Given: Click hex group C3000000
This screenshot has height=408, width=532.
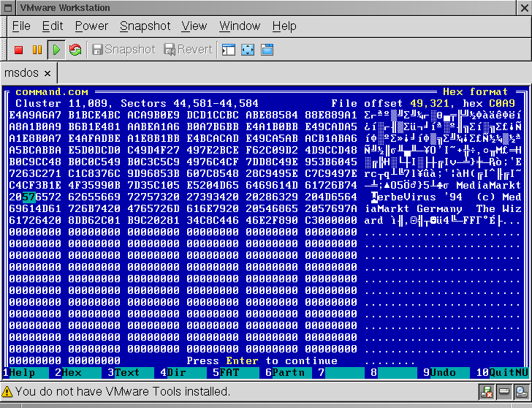Looking at the screenshot, I should pos(331,221).
